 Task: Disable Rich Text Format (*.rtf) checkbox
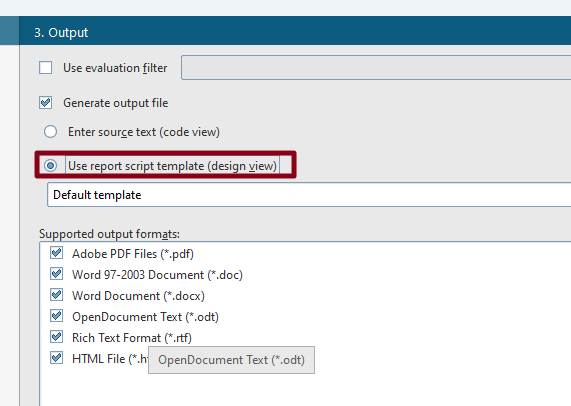(x=56, y=337)
